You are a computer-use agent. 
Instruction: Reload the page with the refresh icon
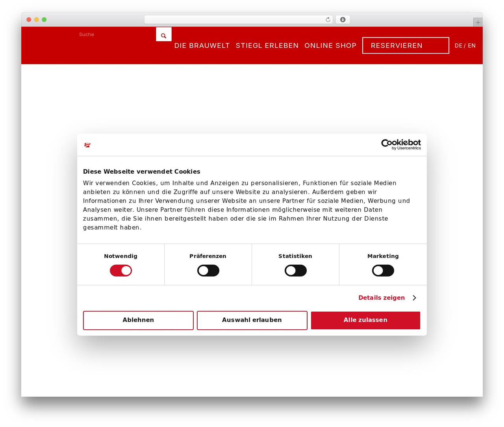pyautogui.click(x=328, y=20)
